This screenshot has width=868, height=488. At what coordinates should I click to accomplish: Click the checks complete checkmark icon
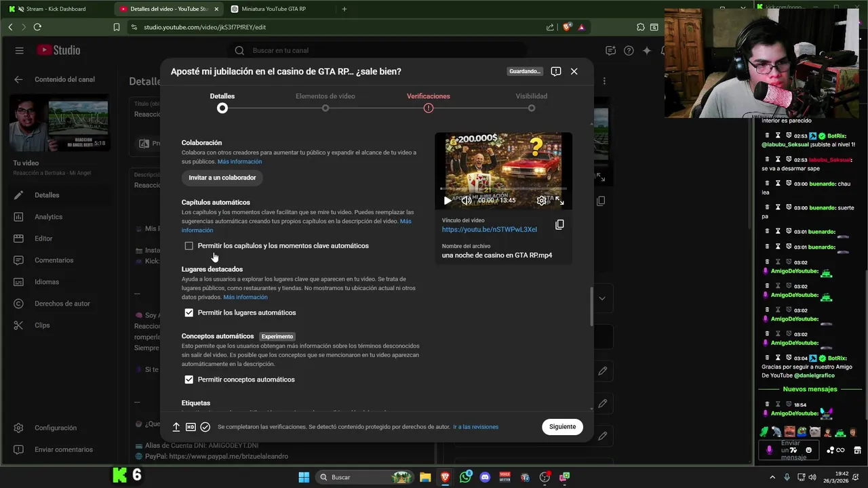[205, 427]
